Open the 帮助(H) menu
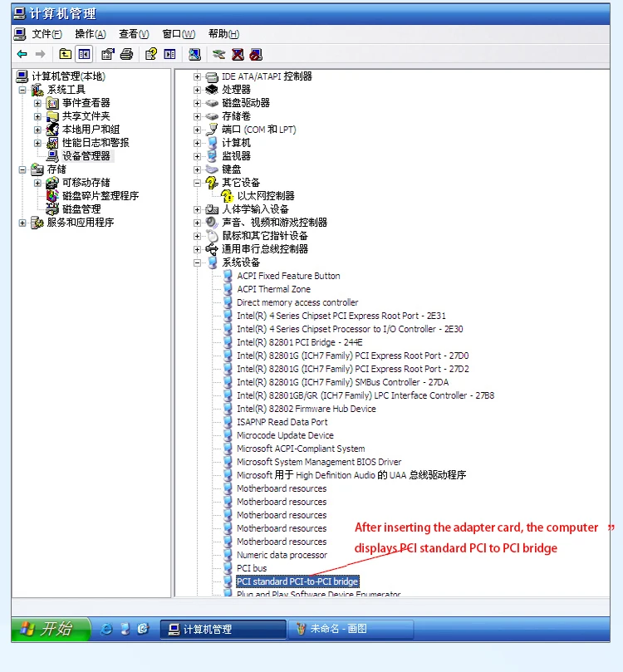The image size is (623, 672). click(223, 34)
